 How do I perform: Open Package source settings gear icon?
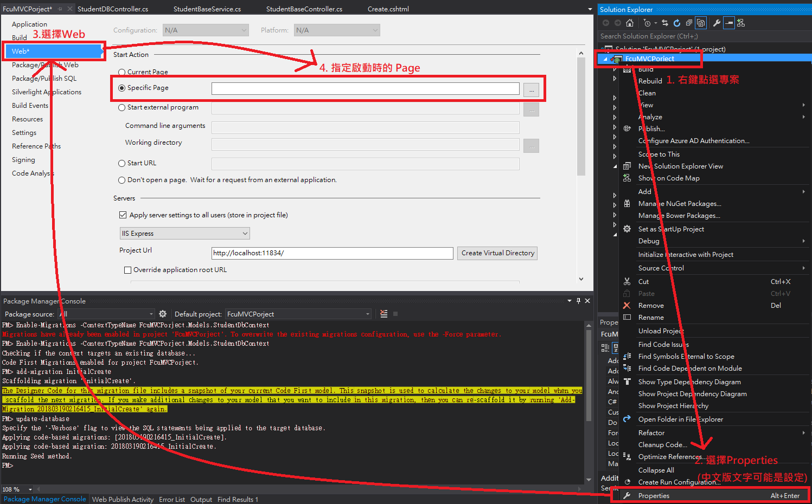tap(163, 314)
